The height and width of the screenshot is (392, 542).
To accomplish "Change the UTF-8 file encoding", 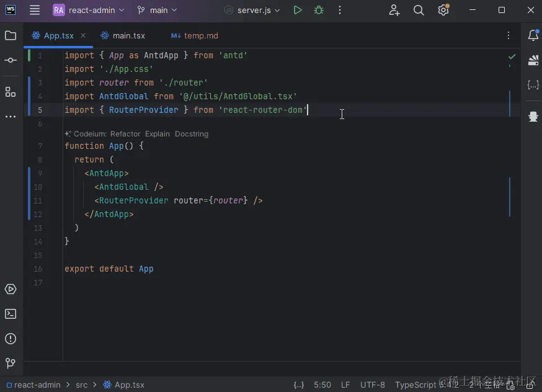I will [372, 385].
